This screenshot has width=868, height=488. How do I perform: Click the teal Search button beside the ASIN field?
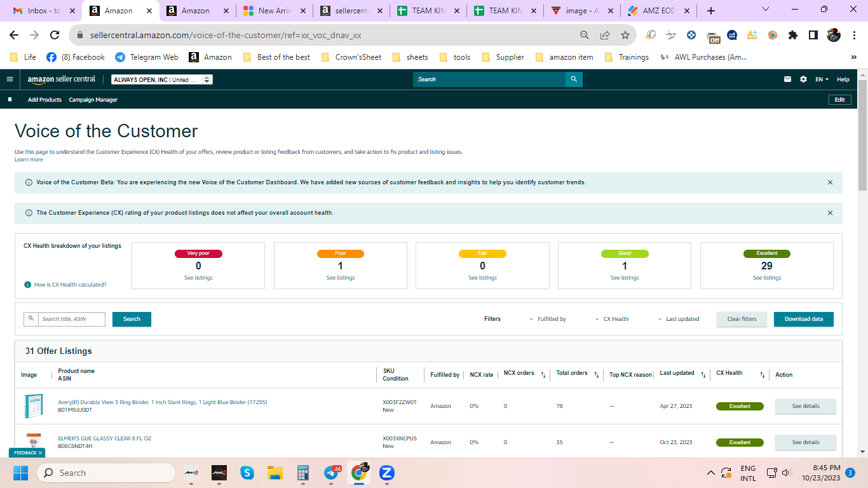click(132, 319)
